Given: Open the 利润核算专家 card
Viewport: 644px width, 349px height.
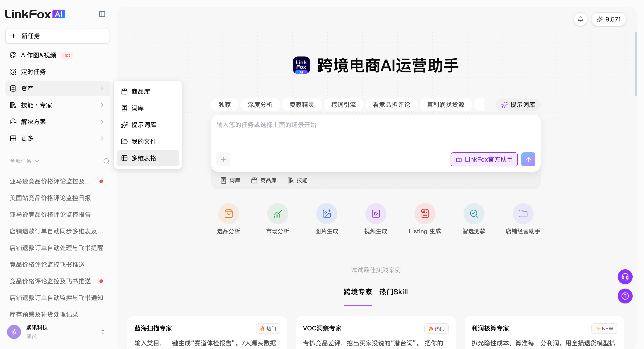Looking at the screenshot, I should [x=544, y=333].
